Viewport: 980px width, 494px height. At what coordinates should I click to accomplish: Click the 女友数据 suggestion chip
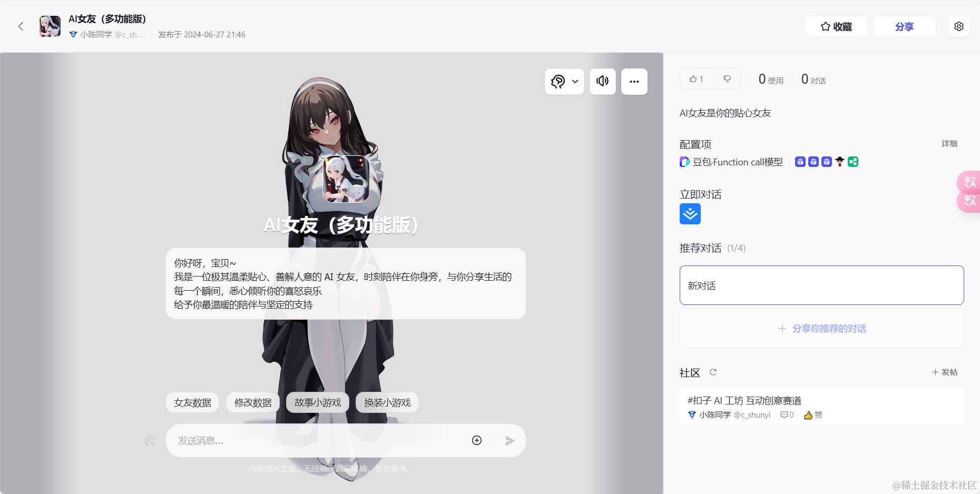[192, 402]
